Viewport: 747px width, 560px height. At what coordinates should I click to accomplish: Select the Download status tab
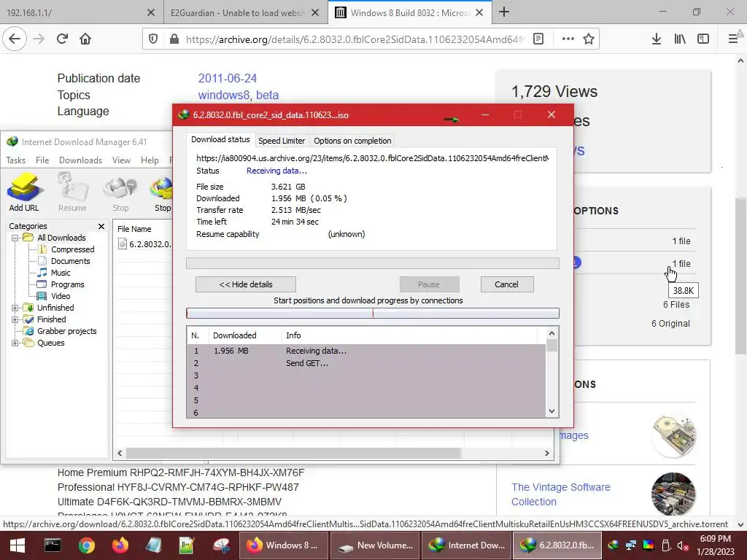220,139
